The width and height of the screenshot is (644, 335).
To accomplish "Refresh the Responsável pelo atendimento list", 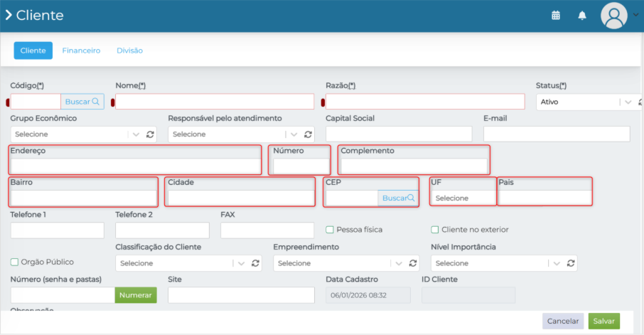I will [x=308, y=134].
